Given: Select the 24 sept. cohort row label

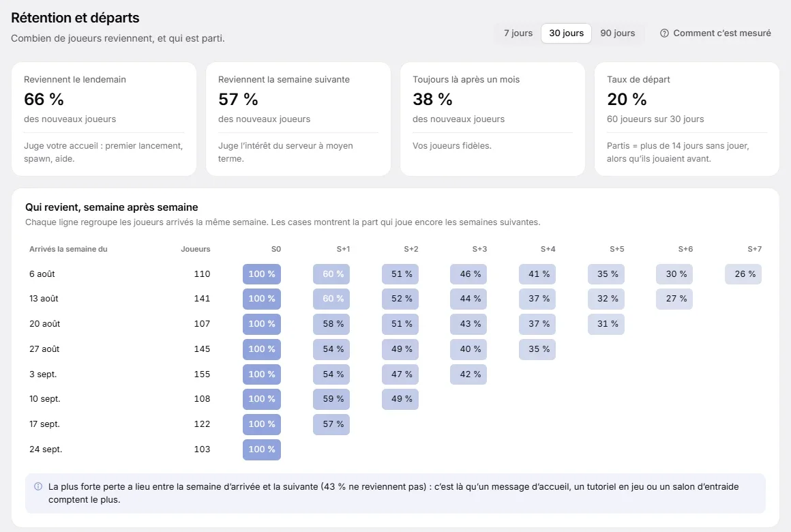Looking at the screenshot, I should (x=46, y=449).
